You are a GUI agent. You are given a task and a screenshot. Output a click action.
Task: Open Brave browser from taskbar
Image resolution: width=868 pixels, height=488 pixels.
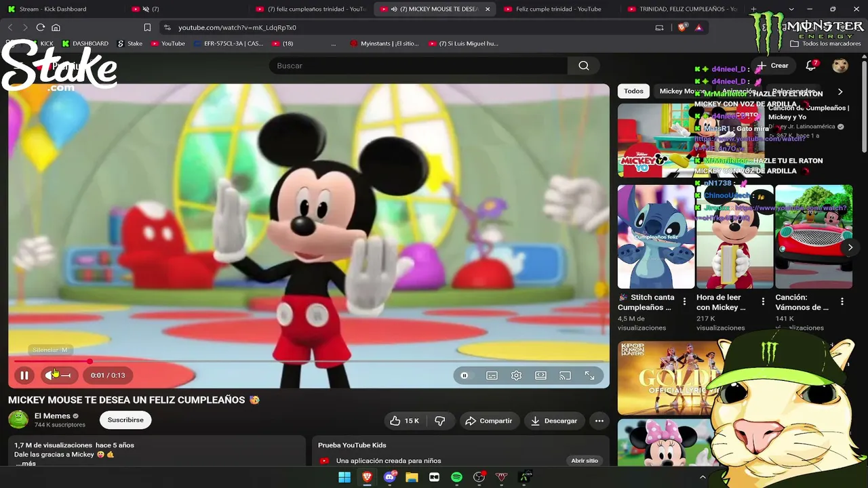point(367,477)
